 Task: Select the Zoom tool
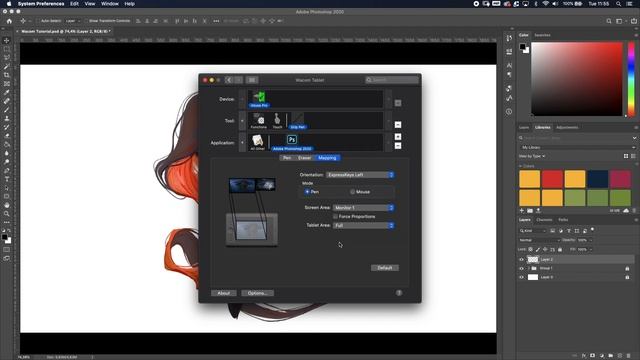pos(7,213)
